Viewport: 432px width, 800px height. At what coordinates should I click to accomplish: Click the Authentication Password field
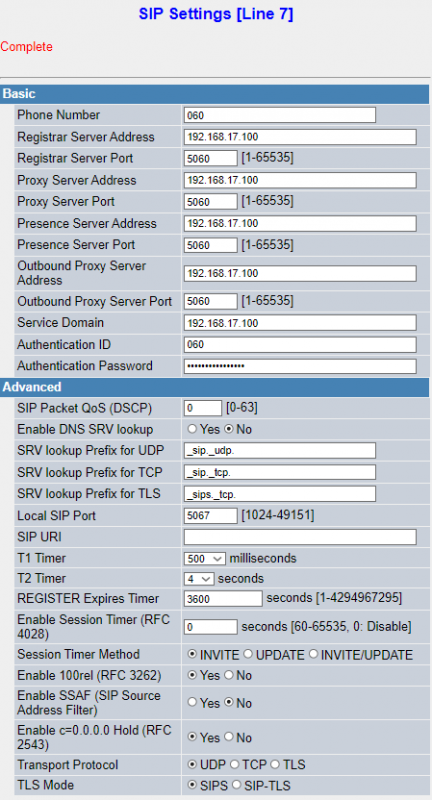tap(300, 366)
